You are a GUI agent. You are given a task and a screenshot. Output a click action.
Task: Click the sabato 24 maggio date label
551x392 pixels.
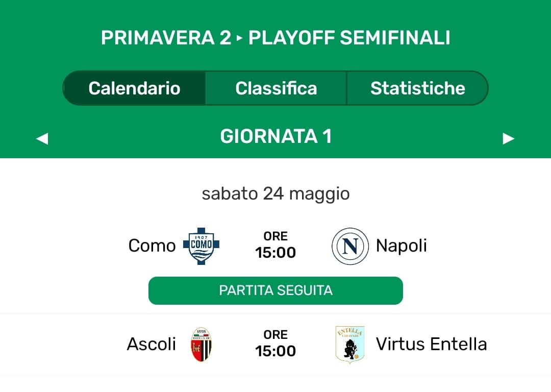(275, 194)
